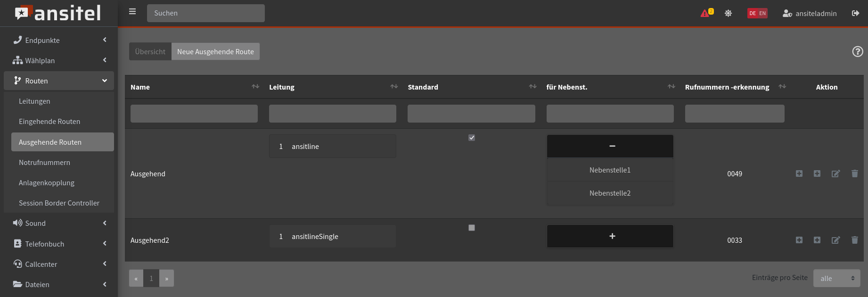Delete the Ausgehend2 route

click(x=854, y=240)
